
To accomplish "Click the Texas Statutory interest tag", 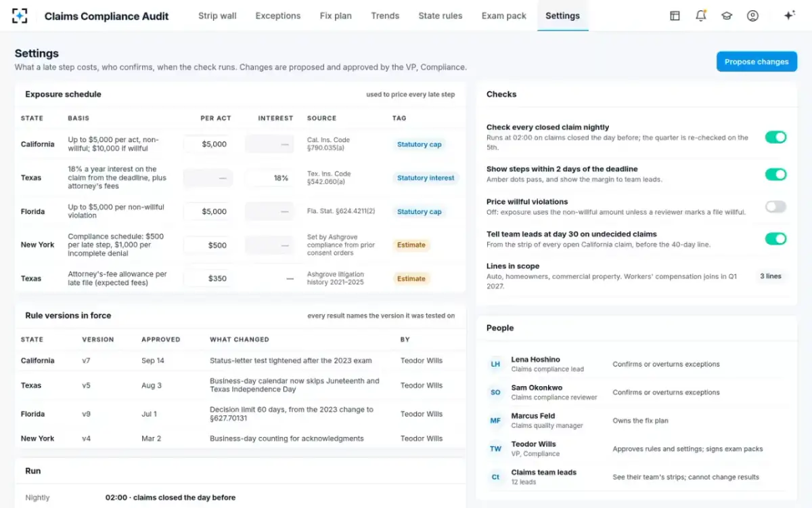I will click(x=426, y=178).
